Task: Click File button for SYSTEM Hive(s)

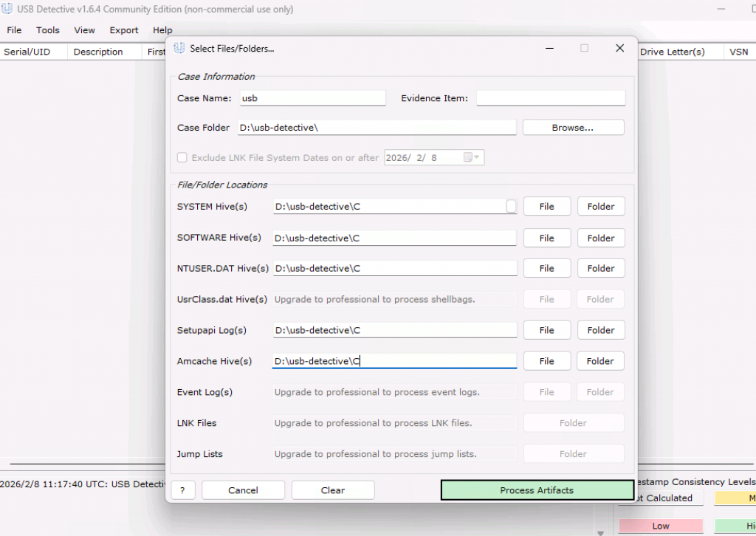Action: (x=546, y=207)
